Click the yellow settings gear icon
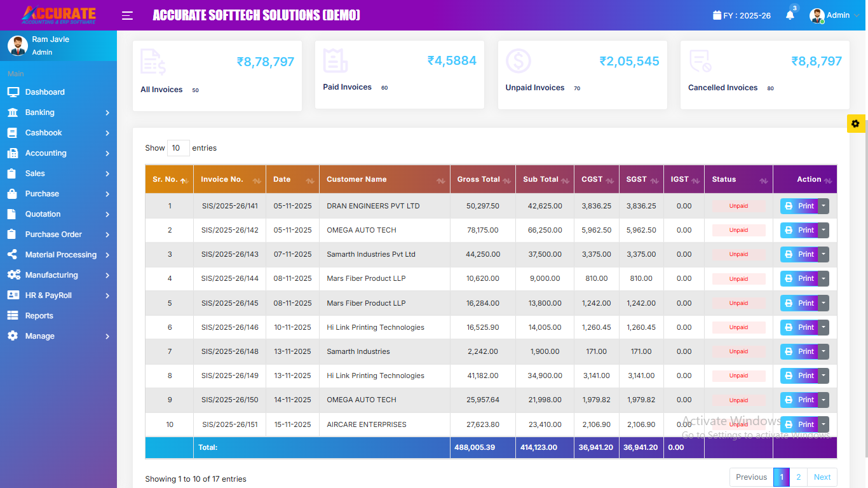Viewport: 868px width, 488px height. coord(855,124)
